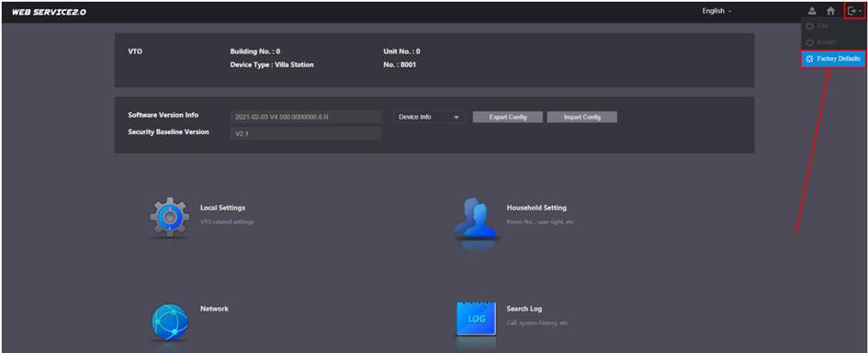
Task: Click the Security Baseline Version field
Action: tap(306, 133)
